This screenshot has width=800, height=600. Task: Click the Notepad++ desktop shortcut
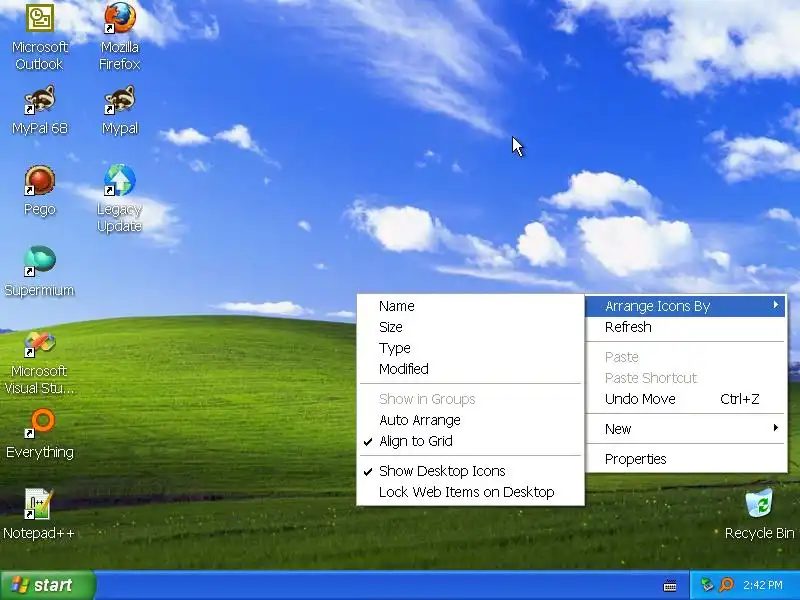click(39, 504)
